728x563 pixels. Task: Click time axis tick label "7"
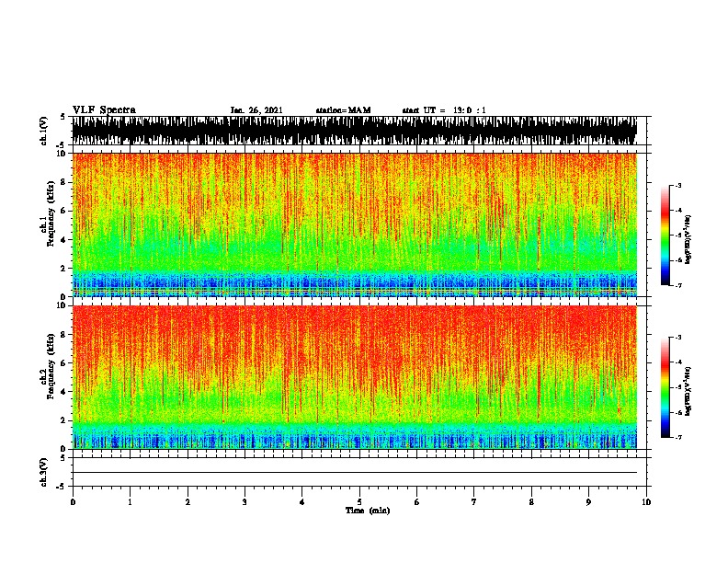(x=474, y=502)
